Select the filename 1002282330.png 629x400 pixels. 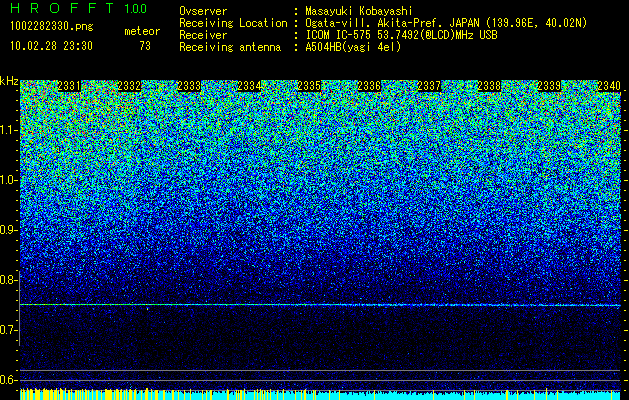point(51,27)
